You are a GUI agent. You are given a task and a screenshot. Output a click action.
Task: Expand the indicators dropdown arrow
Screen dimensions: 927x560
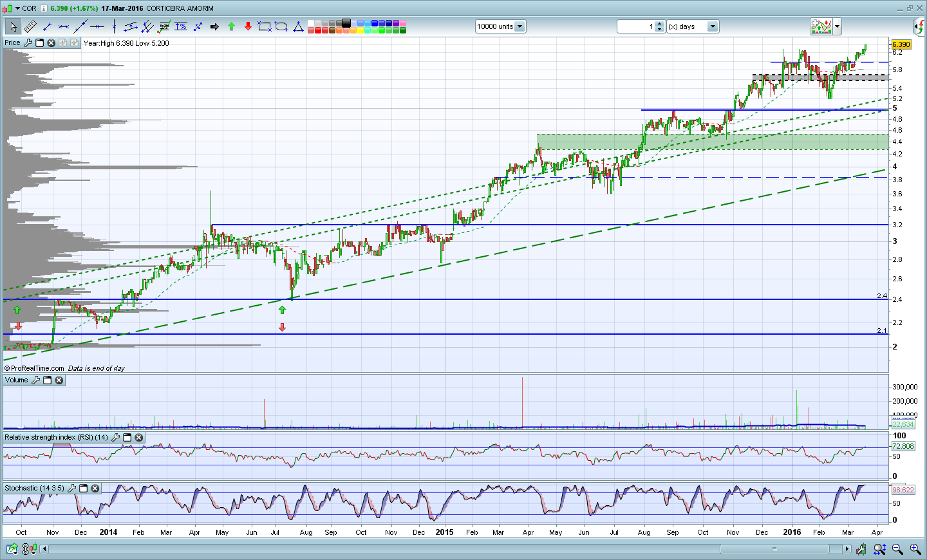coord(837,26)
